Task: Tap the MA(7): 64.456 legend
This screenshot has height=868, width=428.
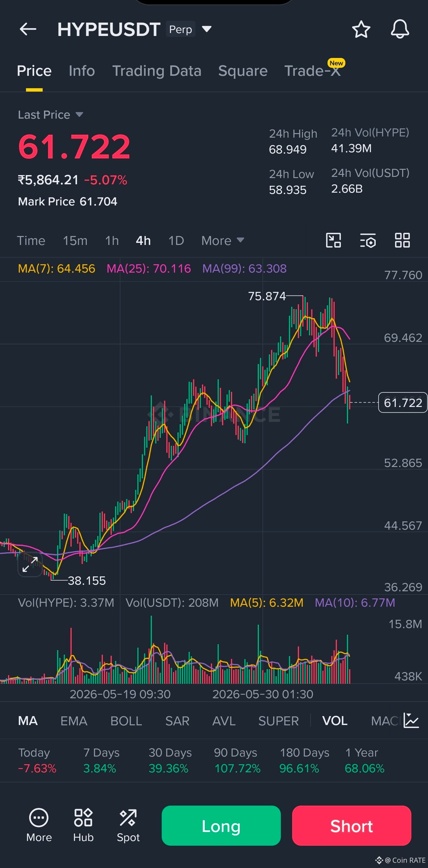Action: 56,268
